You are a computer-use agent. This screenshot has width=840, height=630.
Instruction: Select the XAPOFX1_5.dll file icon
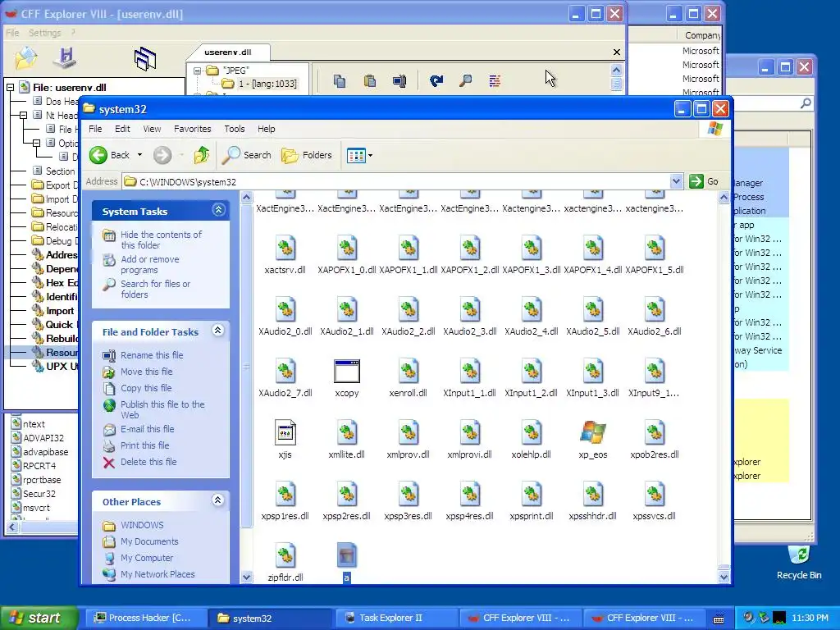point(654,248)
